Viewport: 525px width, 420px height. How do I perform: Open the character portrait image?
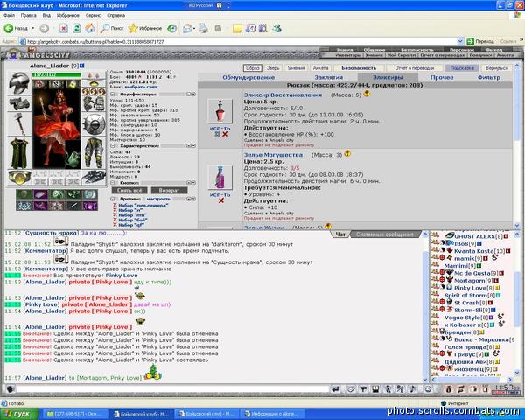pyautogui.click(x=56, y=129)
